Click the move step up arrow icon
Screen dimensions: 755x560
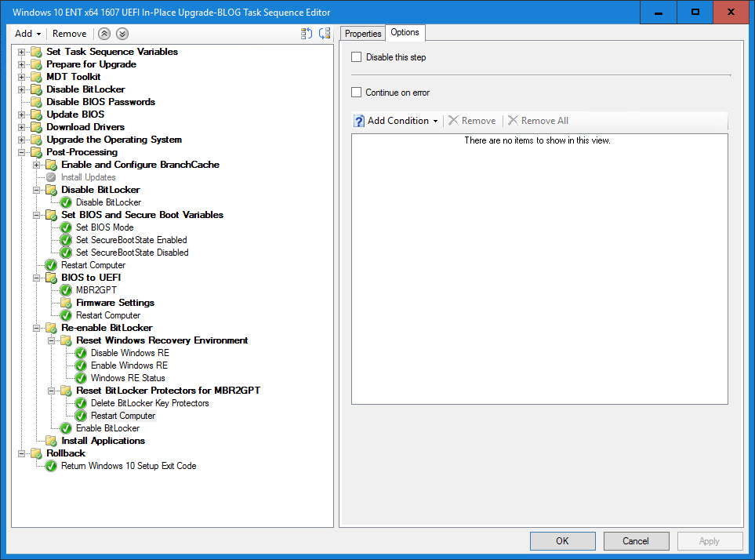pos(104,34)
